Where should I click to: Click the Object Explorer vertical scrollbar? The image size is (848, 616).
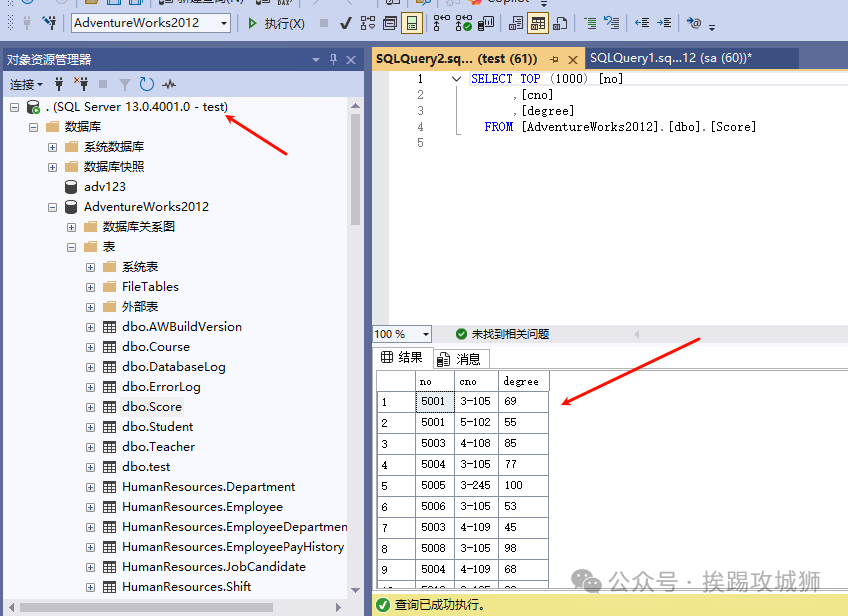point(355,300)
